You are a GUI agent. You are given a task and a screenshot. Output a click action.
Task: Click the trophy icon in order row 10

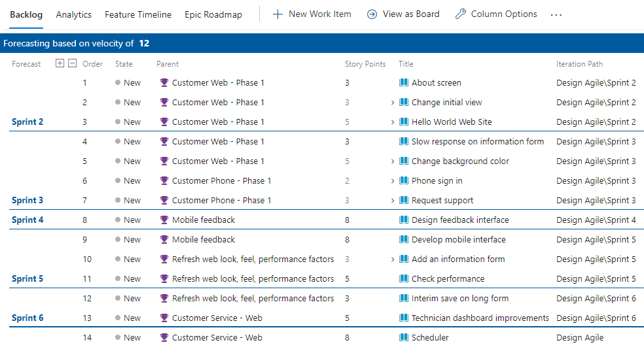pos(164,259)
